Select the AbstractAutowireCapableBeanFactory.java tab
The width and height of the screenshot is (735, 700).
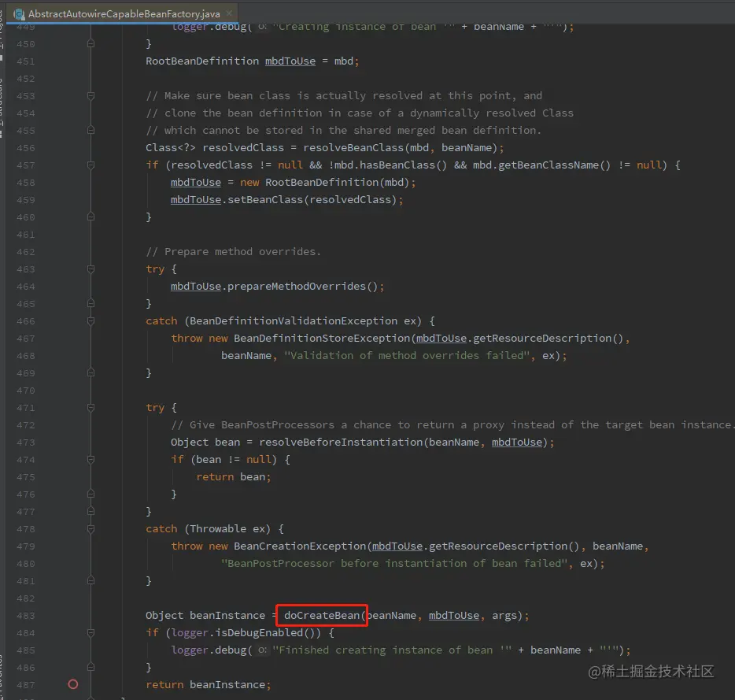(124, 13)
